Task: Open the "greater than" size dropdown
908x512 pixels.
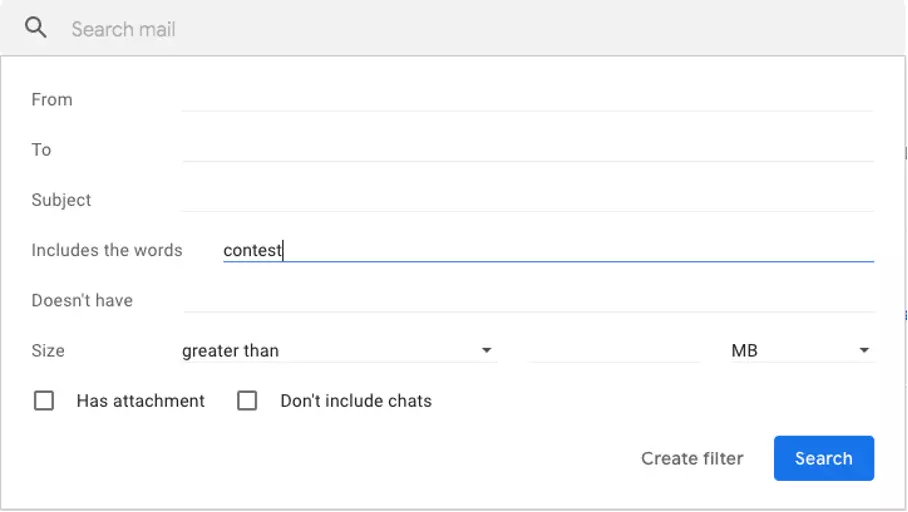Action: tap(338, 351)
